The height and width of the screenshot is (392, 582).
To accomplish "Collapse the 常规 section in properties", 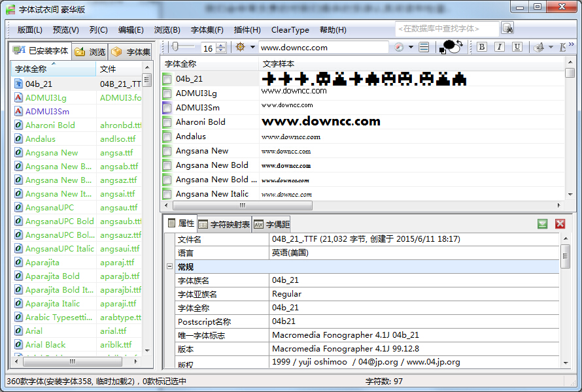I will click(x=171, y=265).
